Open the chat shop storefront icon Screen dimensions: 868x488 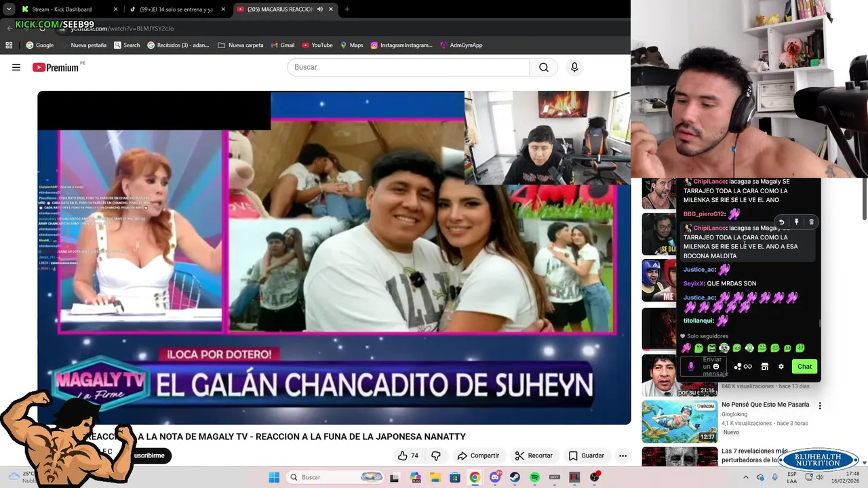(x=765, y=367)
